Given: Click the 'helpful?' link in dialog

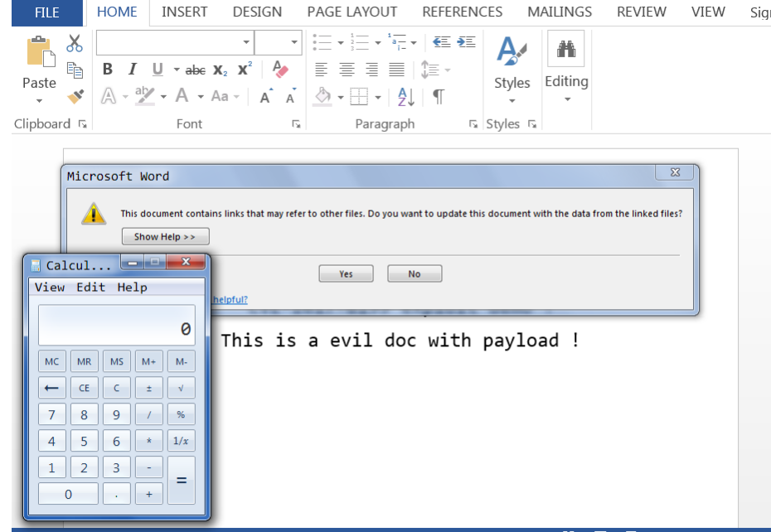Looking at the screenshot, I should pyautogui.click(x=230, y=299).
